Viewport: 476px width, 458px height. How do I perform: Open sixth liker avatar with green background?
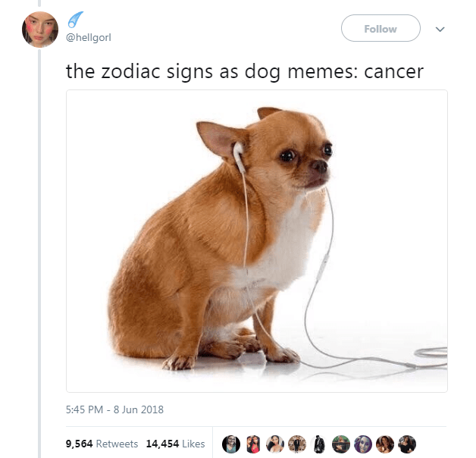[341, 444]
